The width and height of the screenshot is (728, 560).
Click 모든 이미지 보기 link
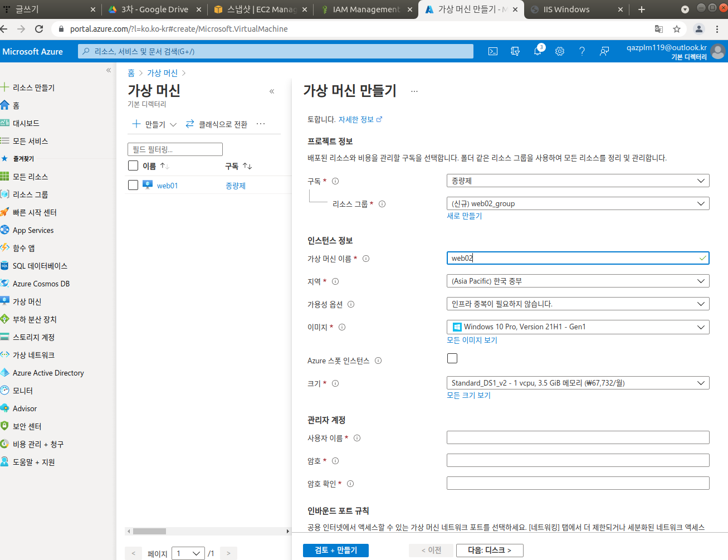tap(472, 340)
